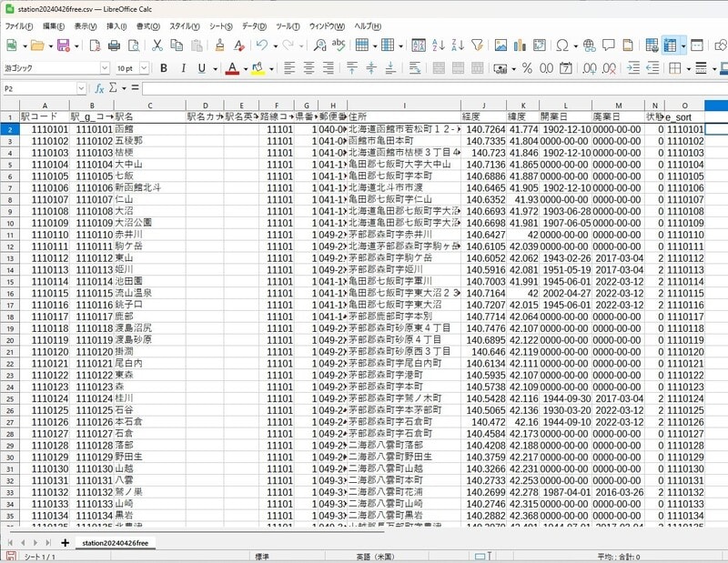Click the New spreadsheet icon

pos(12,45)
